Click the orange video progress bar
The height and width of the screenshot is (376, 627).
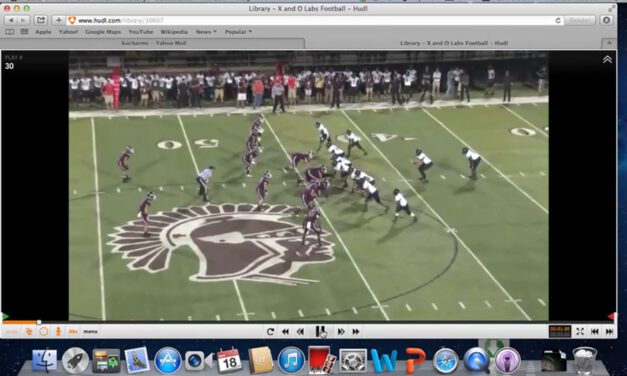pos(20,322)
